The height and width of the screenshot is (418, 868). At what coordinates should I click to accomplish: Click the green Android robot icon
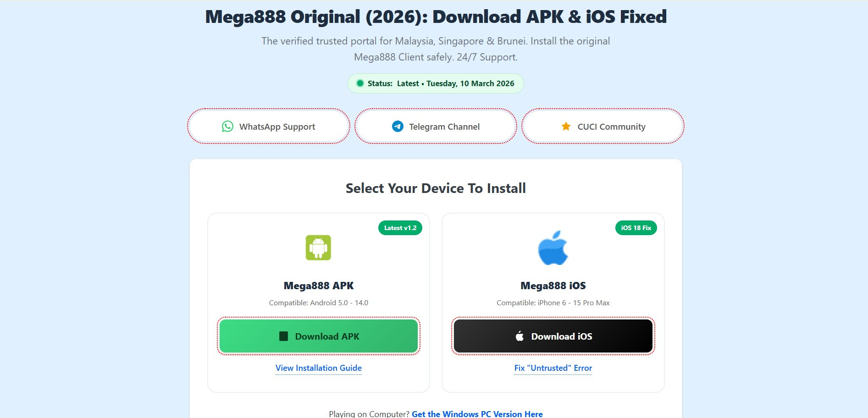pos(318,247)
